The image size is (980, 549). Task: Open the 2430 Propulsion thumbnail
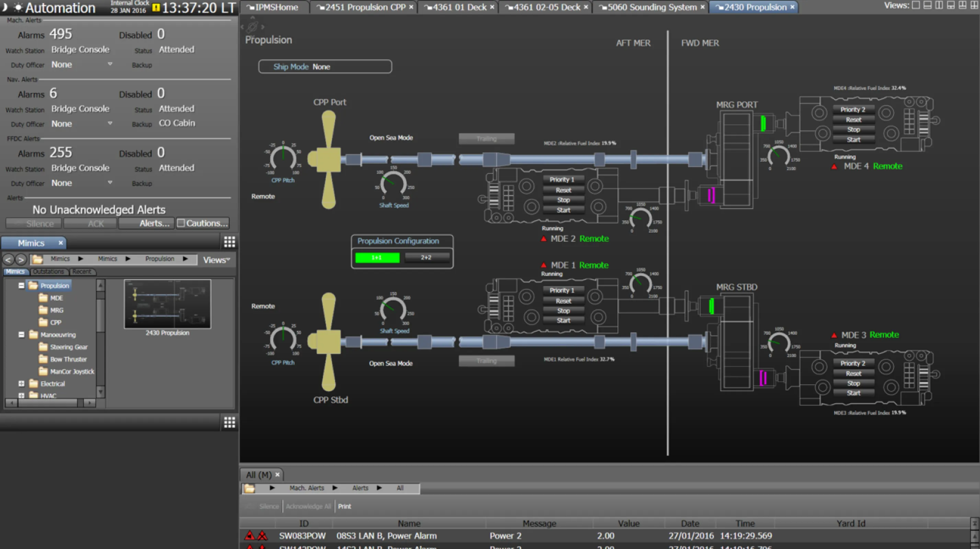point(167,304)
